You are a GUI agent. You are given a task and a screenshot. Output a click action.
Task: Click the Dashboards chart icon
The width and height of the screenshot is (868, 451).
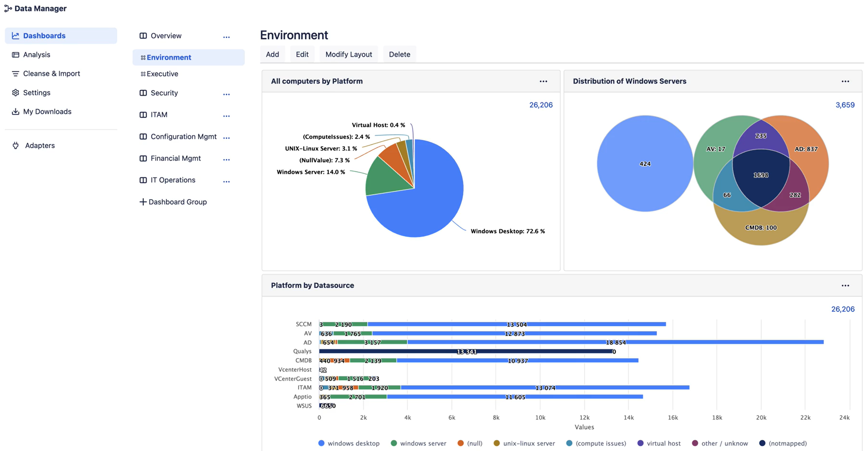[x=16, y=36]
